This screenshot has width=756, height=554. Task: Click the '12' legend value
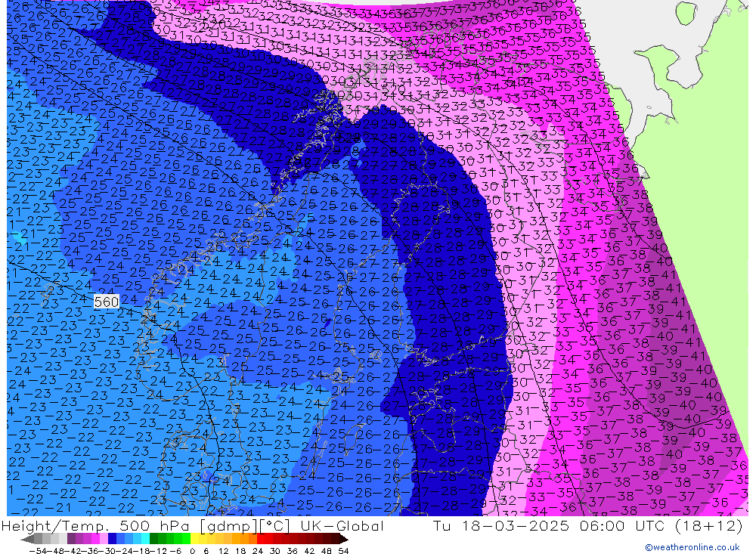(x=224, y=551)
